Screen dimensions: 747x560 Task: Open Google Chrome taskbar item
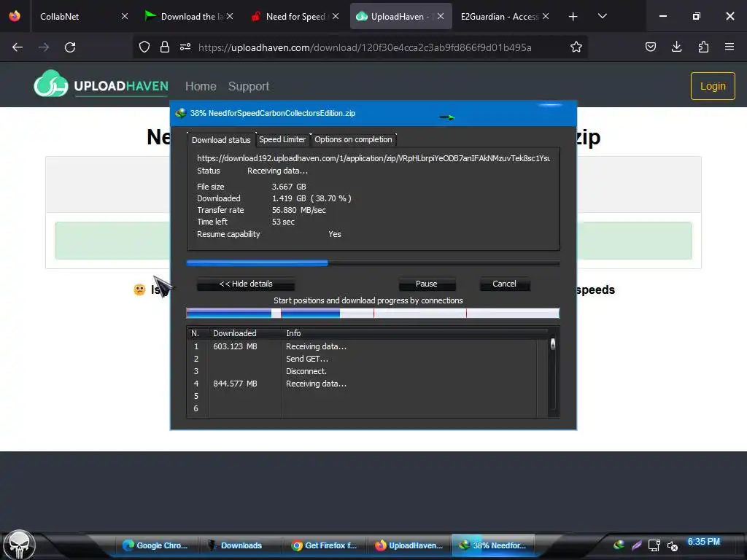tap(155, 545)
